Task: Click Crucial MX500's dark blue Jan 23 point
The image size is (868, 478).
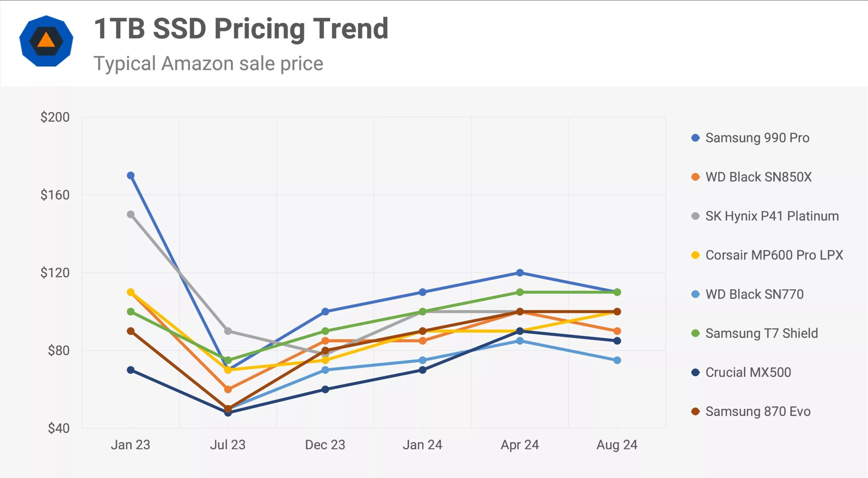Action: 131,370
